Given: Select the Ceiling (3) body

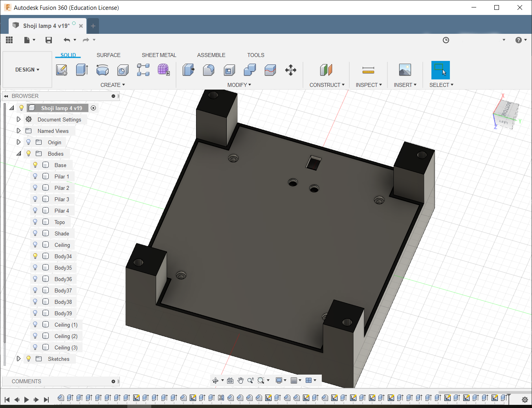Looking at the screenshot, I should pyautogui.click(x=66, y=347).
